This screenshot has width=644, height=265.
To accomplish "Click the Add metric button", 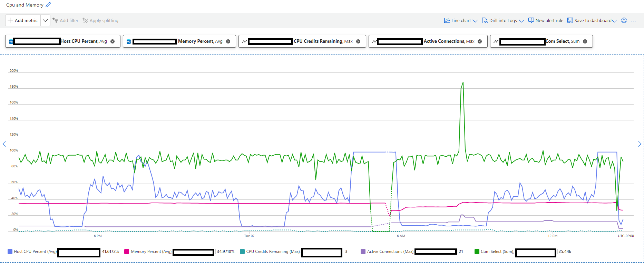I will click(x=23, y=20).
